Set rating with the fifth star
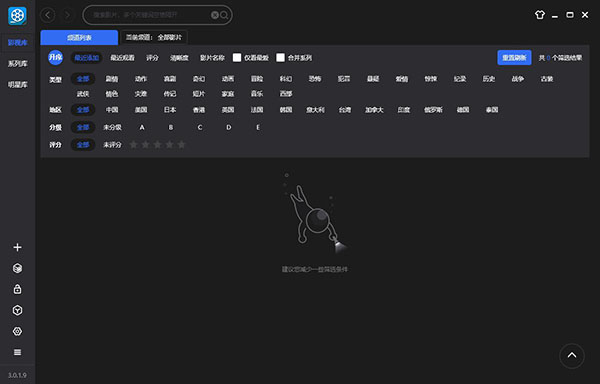Viewport: 600px width, 384px height. (x=182, y=145)
